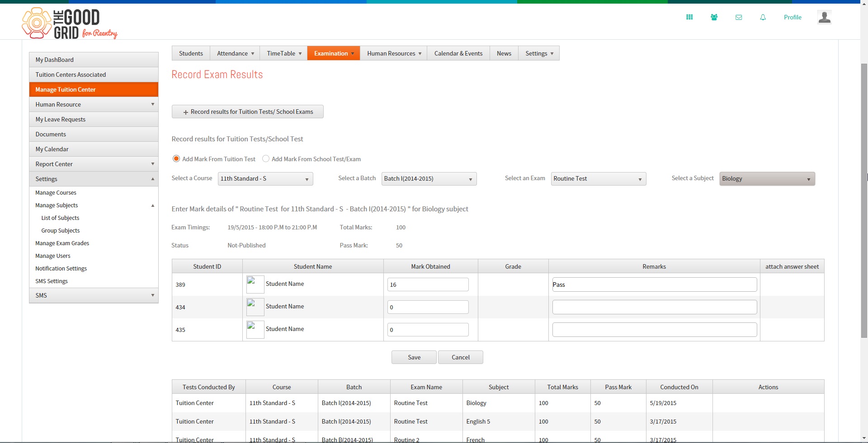Expand the SMS sidebar section
The width and height of the screenshot is (868, 443).
[94, 295]
